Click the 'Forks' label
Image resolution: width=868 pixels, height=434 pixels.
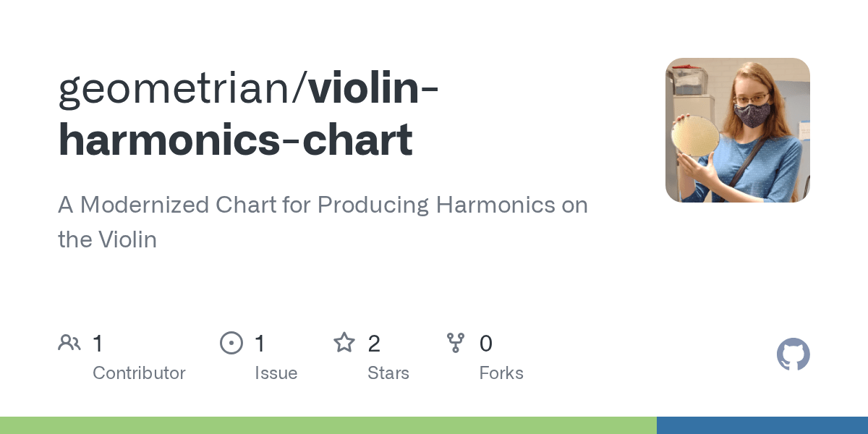click(501, 373)
